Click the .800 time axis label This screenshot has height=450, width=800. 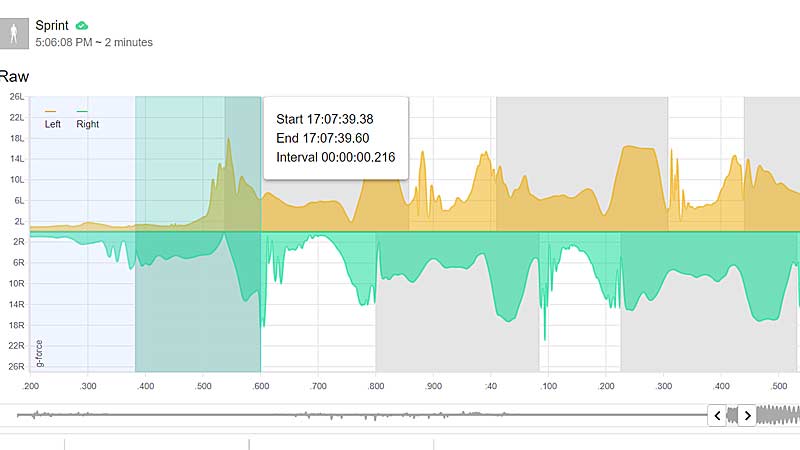(376, 386)
